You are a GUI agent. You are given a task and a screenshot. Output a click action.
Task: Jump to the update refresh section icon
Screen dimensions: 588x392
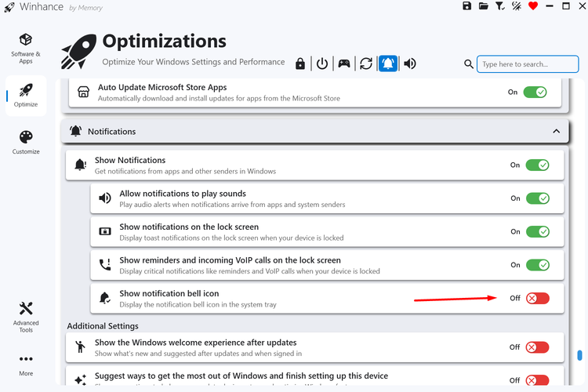366,64
